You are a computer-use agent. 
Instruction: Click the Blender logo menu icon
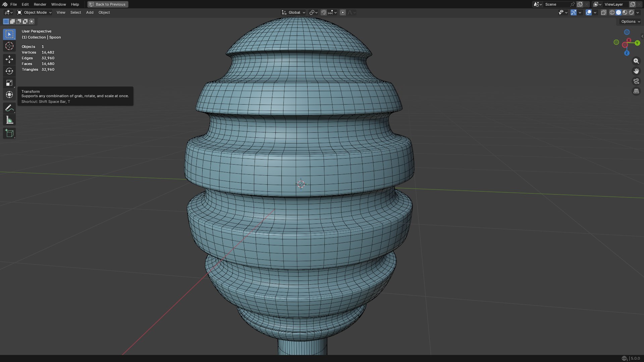tap(5, 4)
